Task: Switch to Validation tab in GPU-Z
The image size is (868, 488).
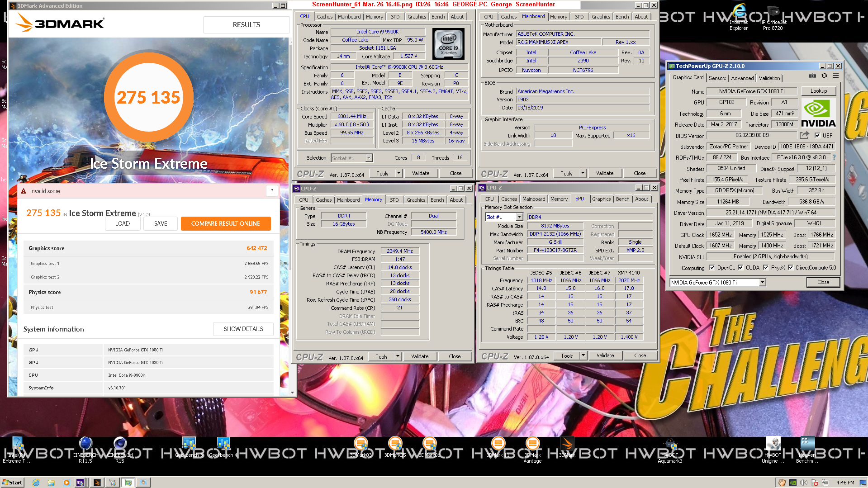Action: click(x=769, y=78)
